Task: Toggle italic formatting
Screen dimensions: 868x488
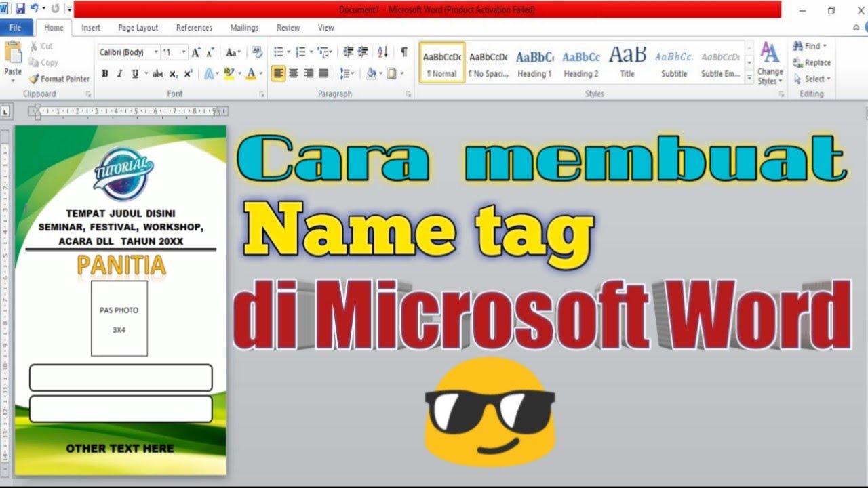Action: pos(120,74)
